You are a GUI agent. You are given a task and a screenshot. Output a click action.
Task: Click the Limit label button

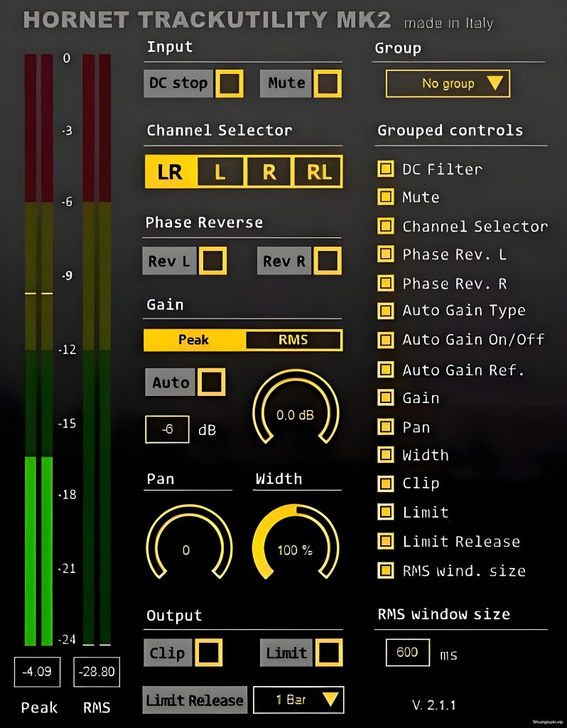(287, 653)
